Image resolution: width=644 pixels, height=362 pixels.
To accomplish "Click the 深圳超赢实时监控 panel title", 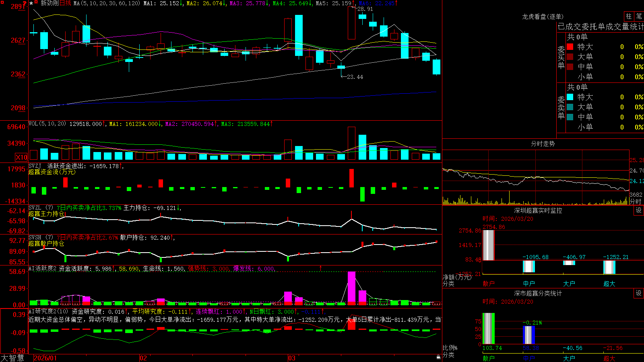I will [538, 210].
